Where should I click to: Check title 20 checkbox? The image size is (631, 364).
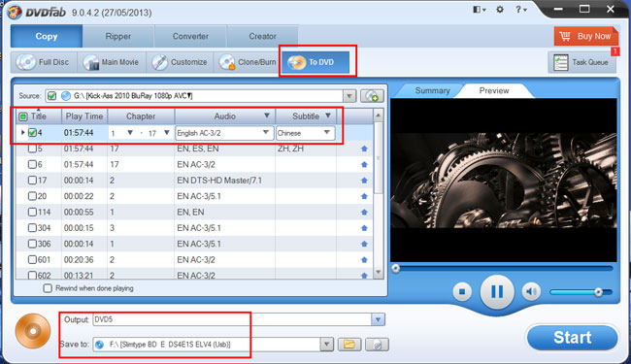[x=32, y=196]
